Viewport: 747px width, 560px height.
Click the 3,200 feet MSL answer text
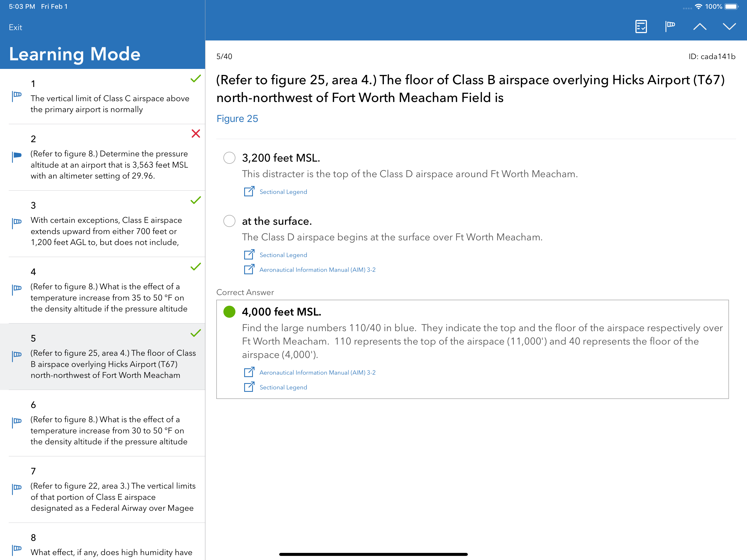[x=281, y=158]
